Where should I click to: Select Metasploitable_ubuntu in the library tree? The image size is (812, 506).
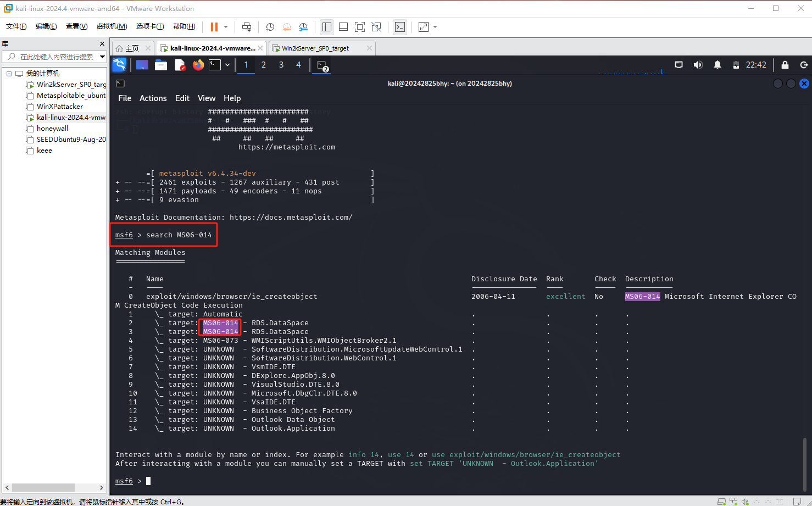pos(66,96)
